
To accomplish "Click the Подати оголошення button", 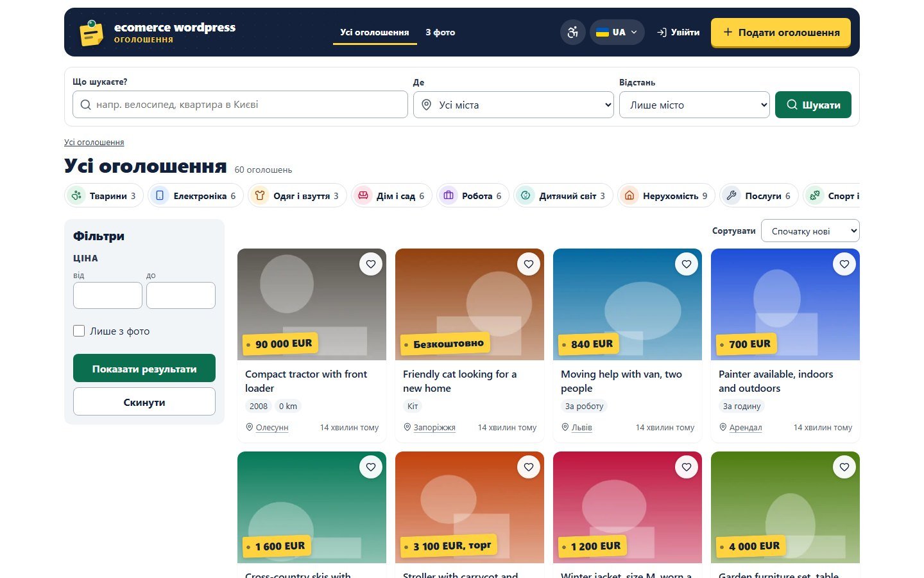I will pyautogui.click(x=781, y=32).
